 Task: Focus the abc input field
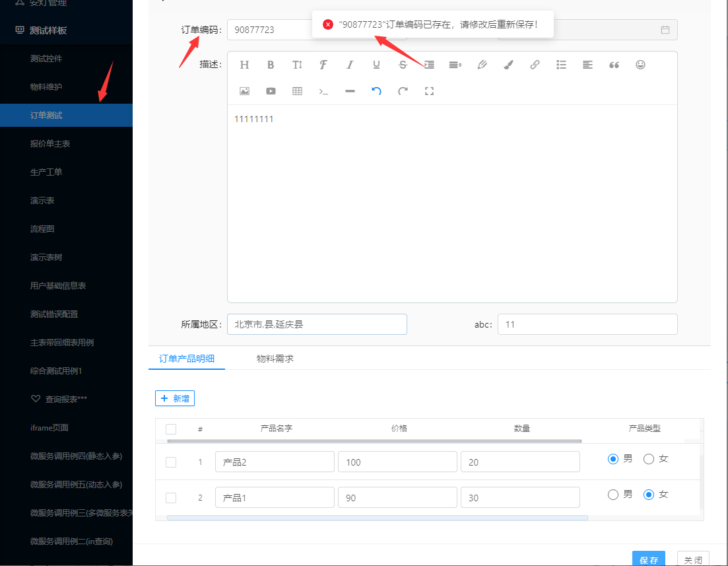(x=587, y=324)
